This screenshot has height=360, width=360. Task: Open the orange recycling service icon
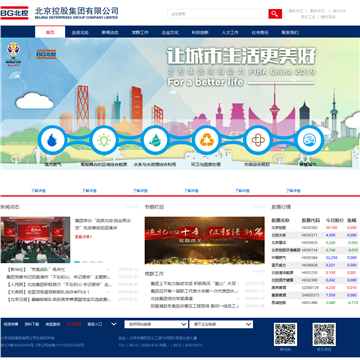(x=207, y=140)
